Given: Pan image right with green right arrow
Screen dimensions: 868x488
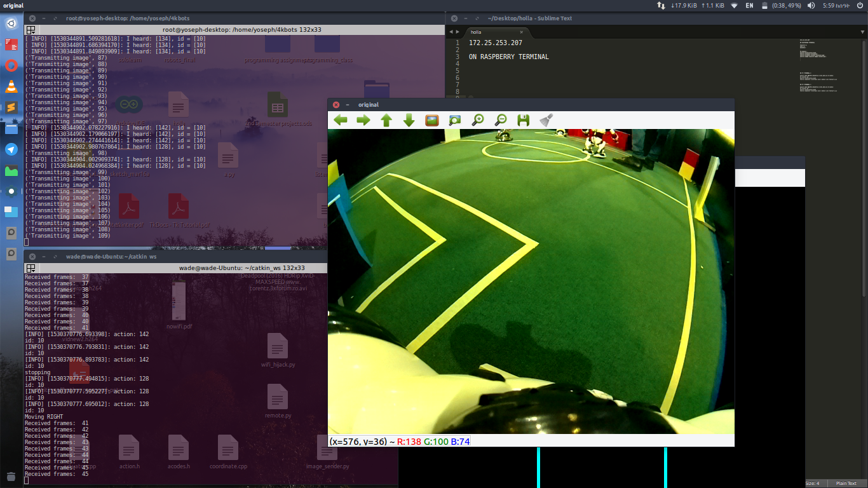Looking at the screenshot, I should (x=363, y=120).
